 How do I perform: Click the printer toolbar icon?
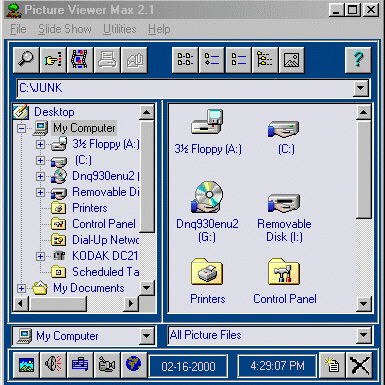107,60
